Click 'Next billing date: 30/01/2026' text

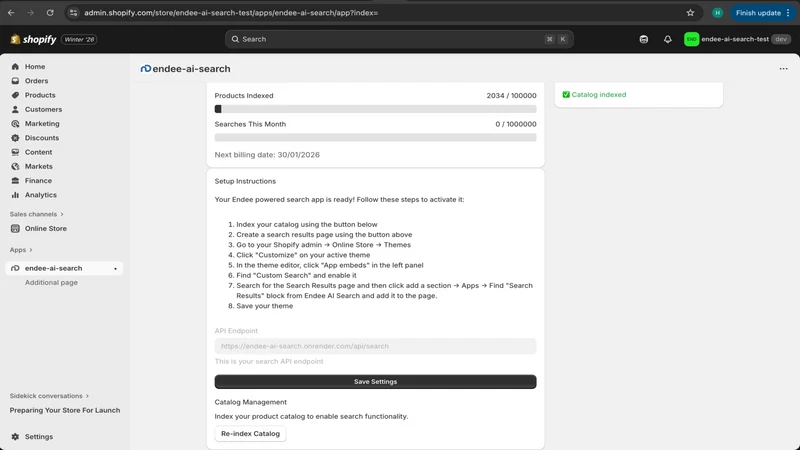coord(267,155)
